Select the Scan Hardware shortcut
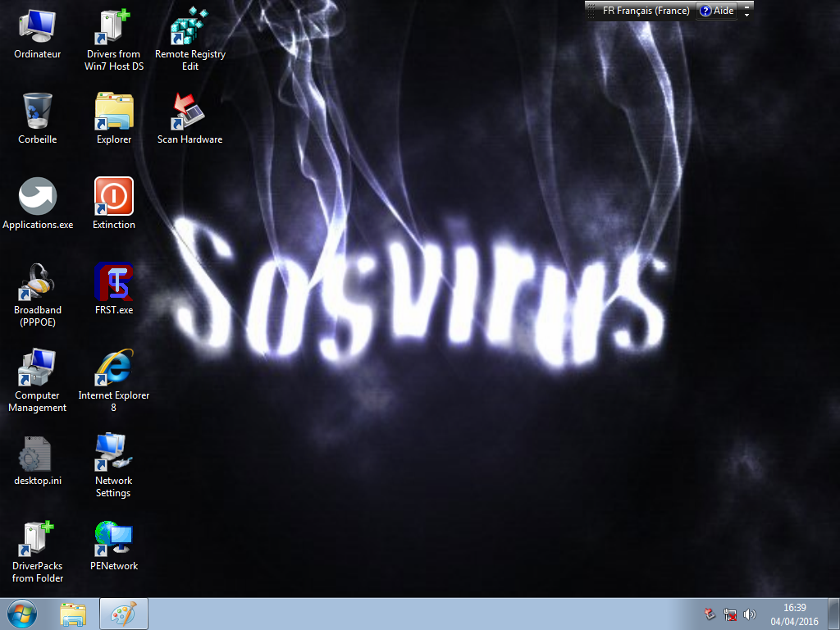 [190, 119]
